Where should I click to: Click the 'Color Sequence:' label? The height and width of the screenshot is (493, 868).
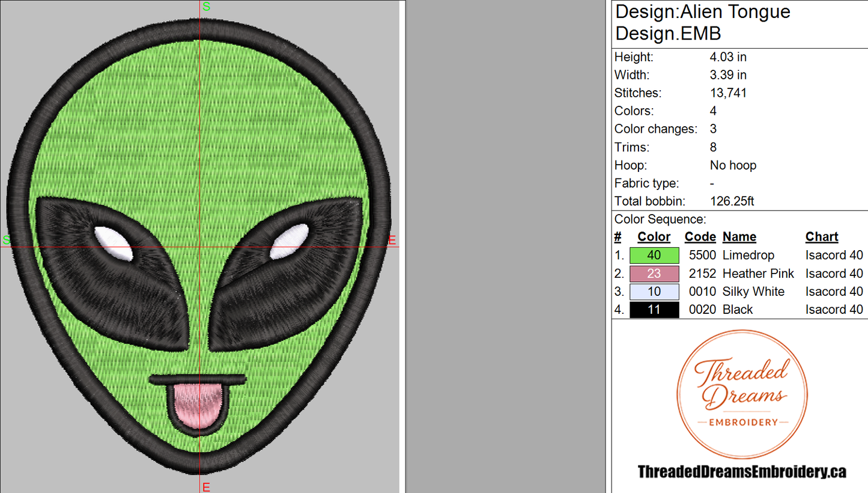point(660,219)
